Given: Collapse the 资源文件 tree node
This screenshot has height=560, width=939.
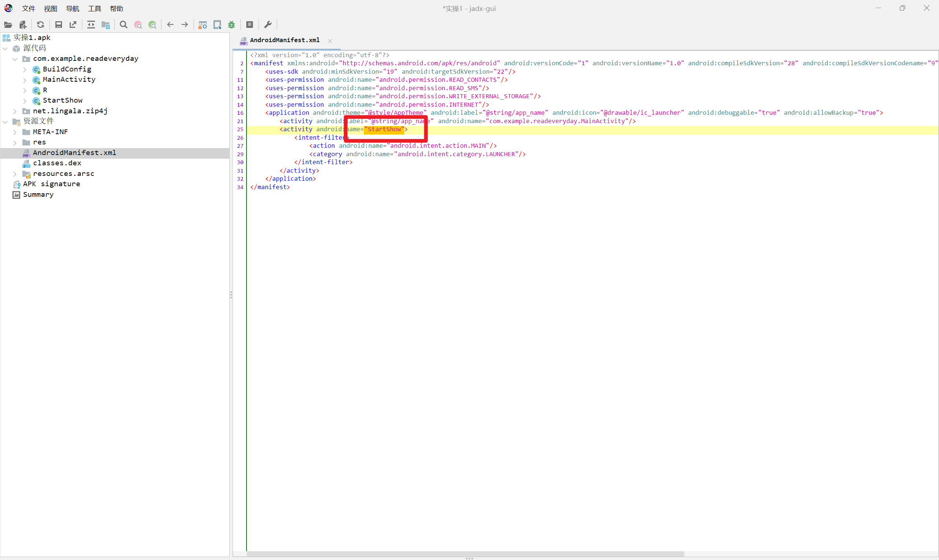Looking at the screenshot, I should click(x=5, y=122).
